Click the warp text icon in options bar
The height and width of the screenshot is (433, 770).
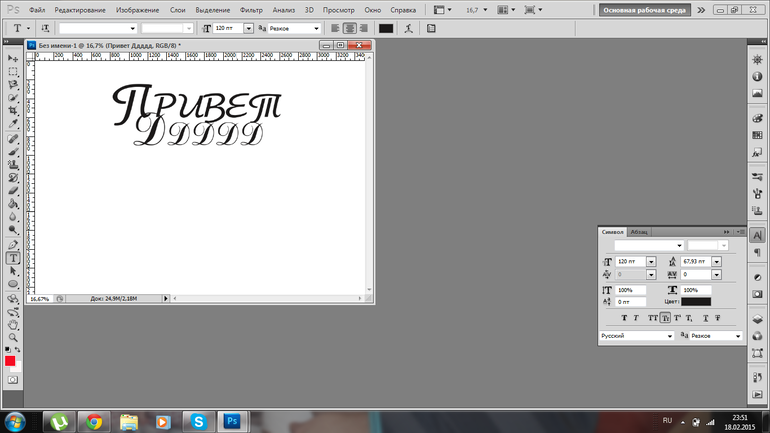pos(408,28)
